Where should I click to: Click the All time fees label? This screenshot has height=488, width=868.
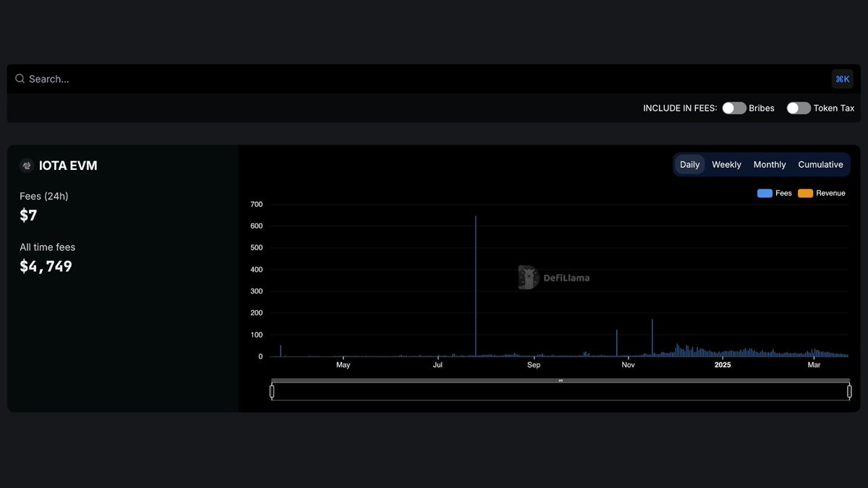(x=47, y=247)
